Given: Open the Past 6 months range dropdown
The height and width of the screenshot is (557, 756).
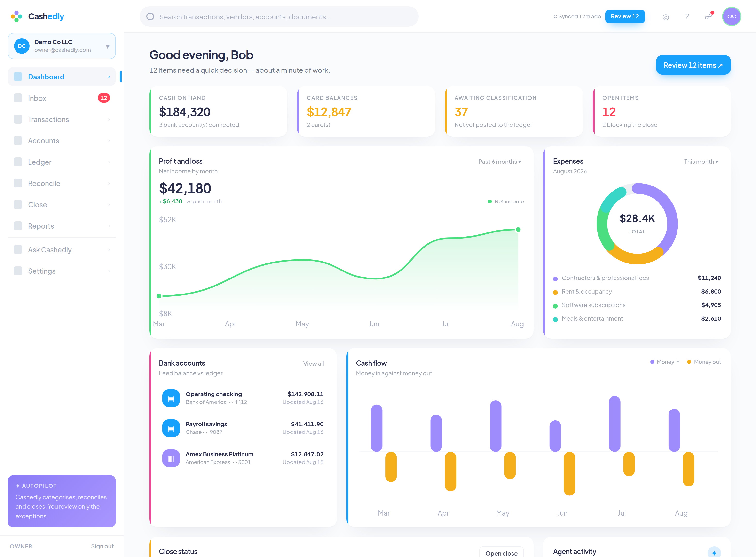Looking at the screenshot, I should click(500, 162).
